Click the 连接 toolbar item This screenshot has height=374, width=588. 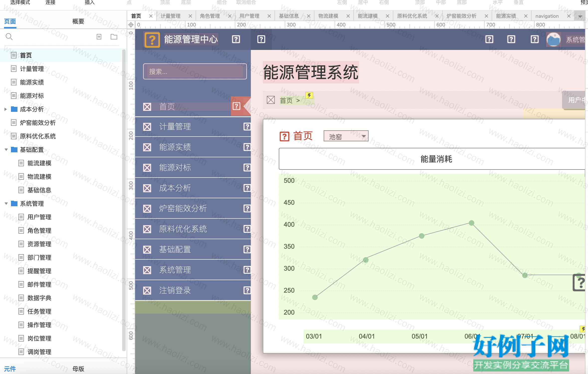coord(50,2)
